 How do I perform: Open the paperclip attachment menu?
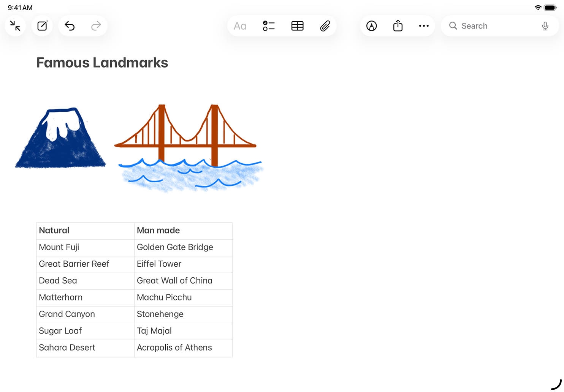pyautogui.click(x=325, y=26)
